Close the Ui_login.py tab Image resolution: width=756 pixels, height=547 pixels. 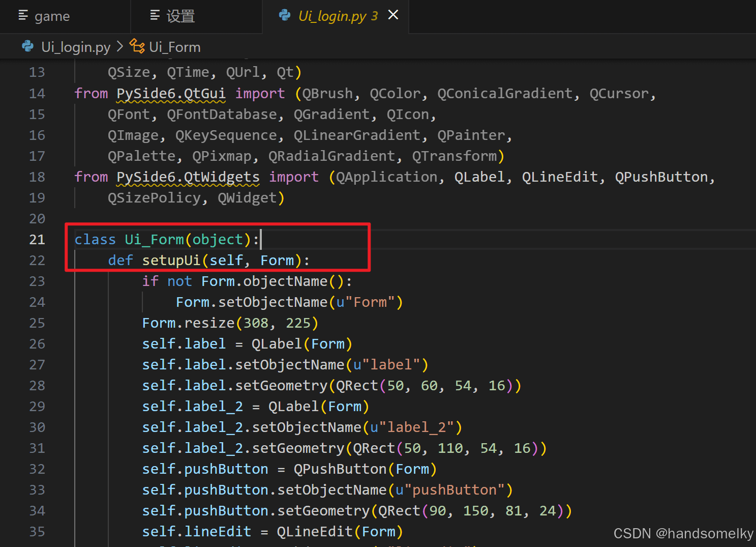[393, 15]
